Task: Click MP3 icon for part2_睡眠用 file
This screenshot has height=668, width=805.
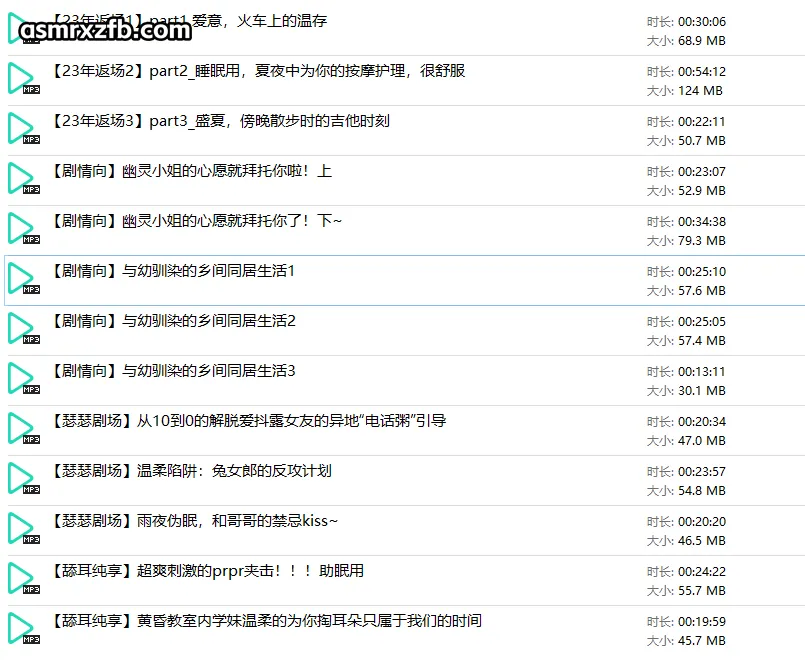Action: click(24, 78)
